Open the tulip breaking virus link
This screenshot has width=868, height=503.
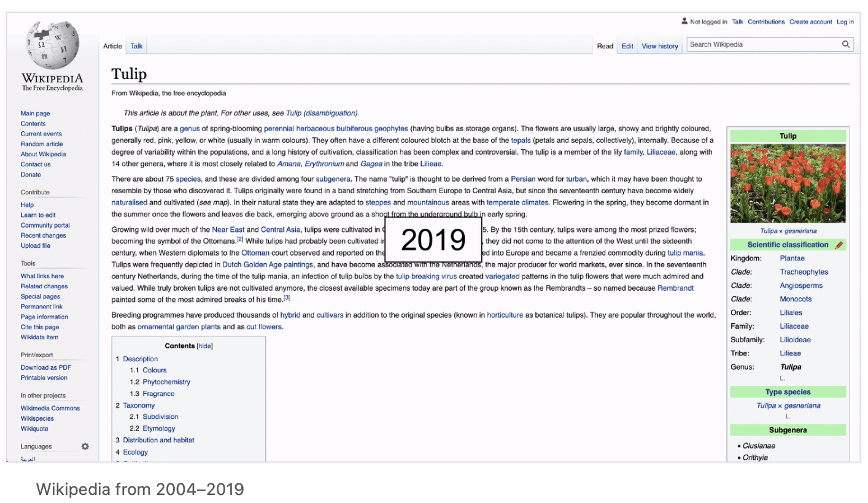pyautogui.click(x=426, y=277)
